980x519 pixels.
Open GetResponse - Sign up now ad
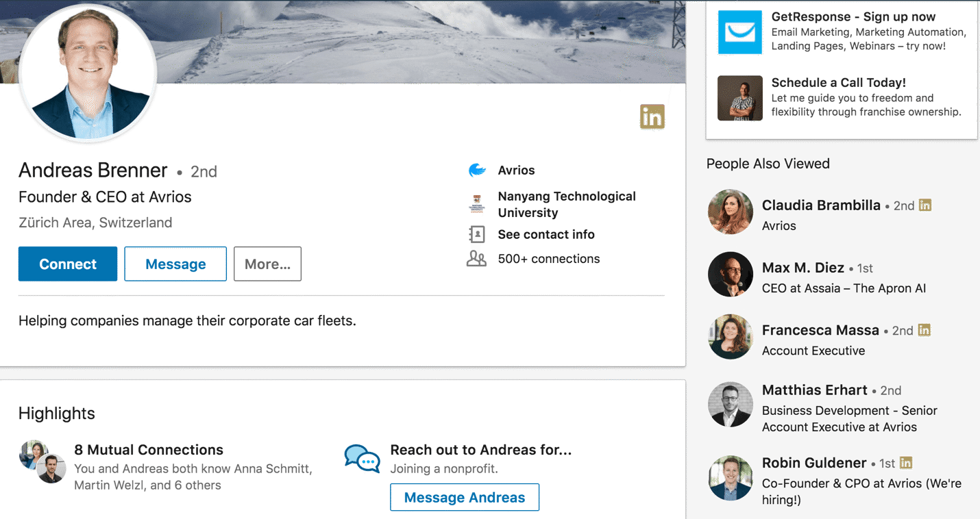(853, 16)
